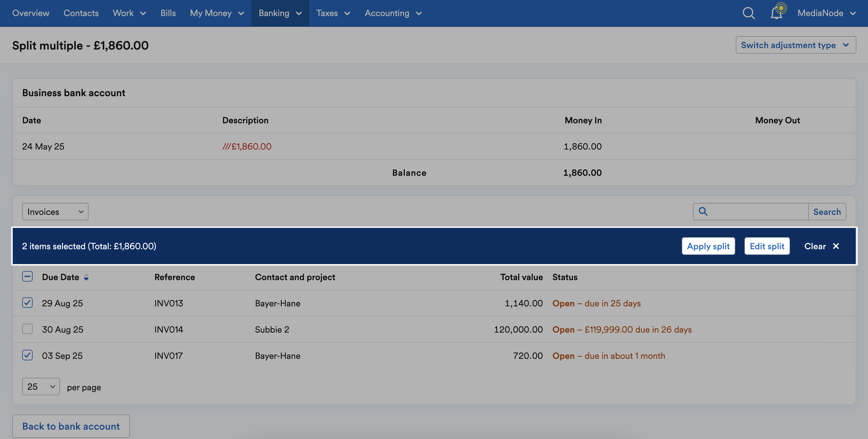Image resolution: width=868 pixels, height=439 pixels.
Task: Go to Contacts tab
Action: click(81, 13)
